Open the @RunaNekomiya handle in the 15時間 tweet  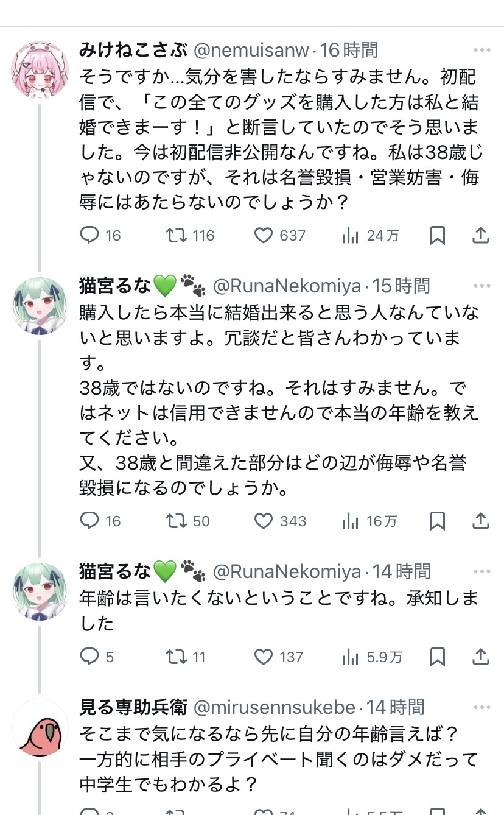point(286,286)
